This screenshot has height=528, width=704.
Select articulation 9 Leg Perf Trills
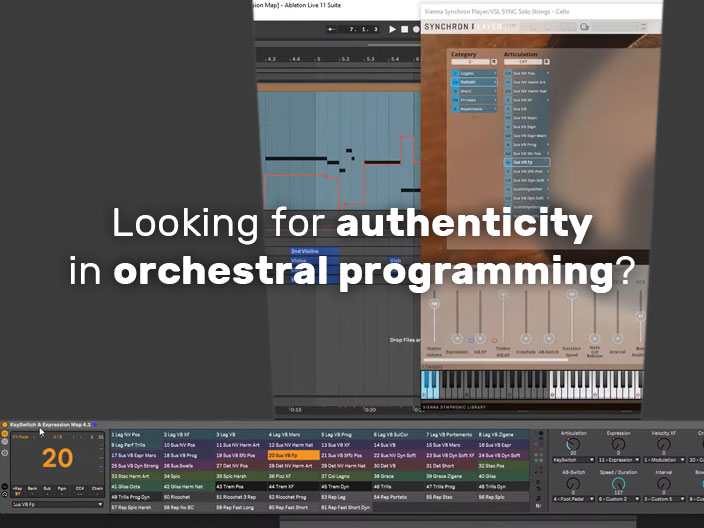[x=136, y=445]
